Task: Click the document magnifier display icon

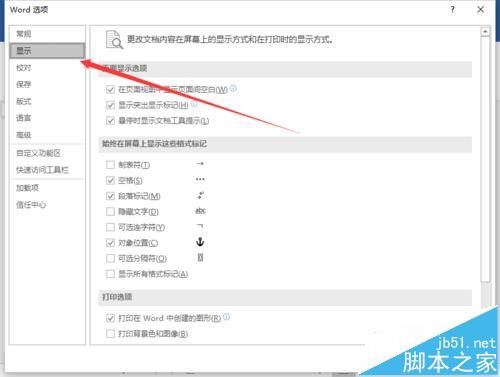Action: [x=114, y=39]
